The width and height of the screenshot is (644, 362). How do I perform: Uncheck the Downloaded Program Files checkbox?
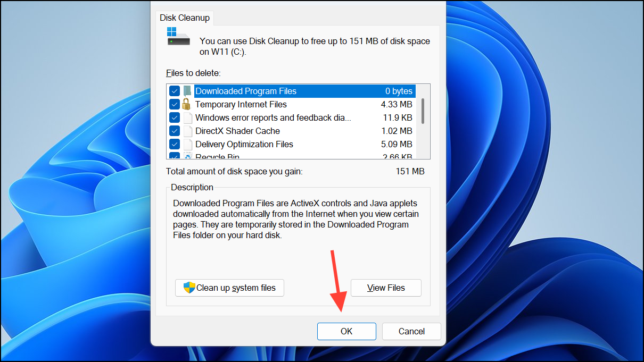[x=175, y=91]
